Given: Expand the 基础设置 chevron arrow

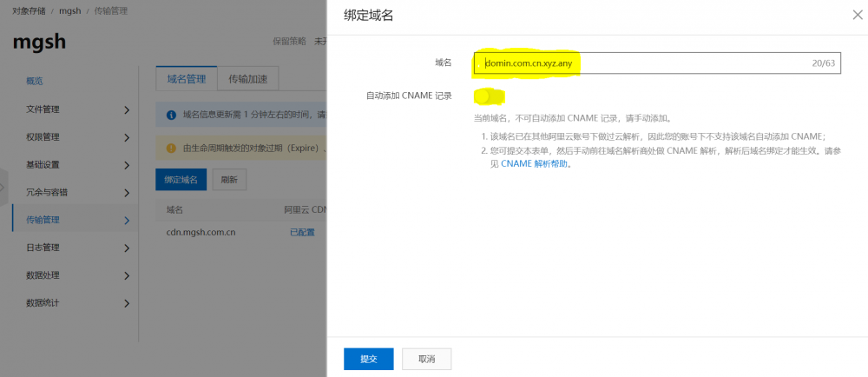Looking at the screenshot, I should [127, 165].
